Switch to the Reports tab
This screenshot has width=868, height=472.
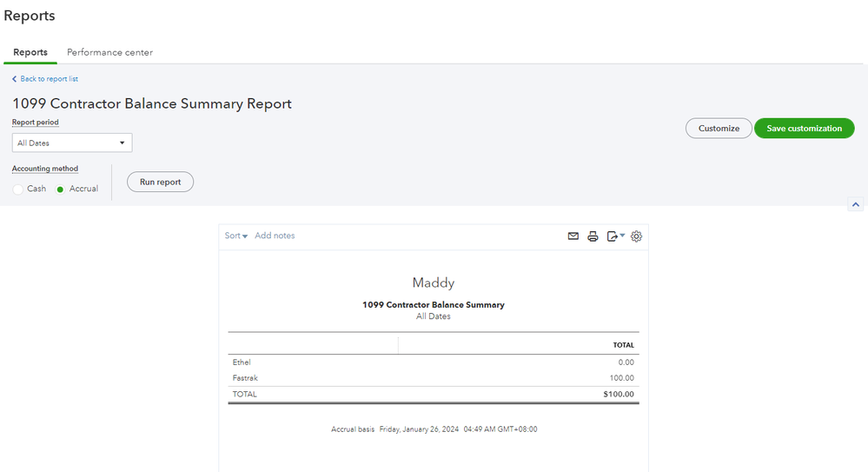pyautogui.click(x=30, y=52)
